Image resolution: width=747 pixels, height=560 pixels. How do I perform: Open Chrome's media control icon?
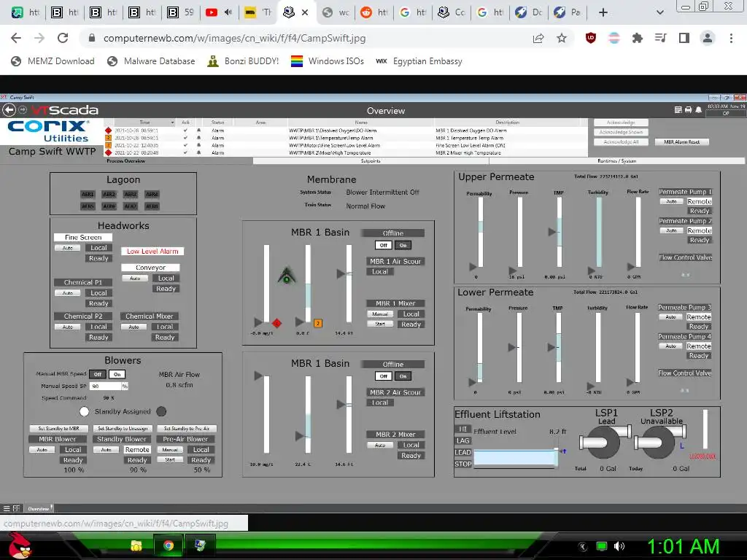pyautogui.click(x=661, y=38)
